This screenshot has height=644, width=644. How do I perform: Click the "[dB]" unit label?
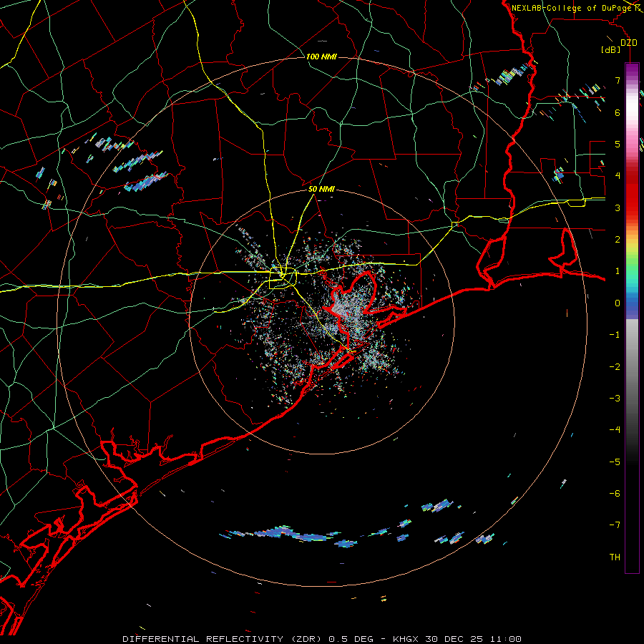(x=611, y=49)
